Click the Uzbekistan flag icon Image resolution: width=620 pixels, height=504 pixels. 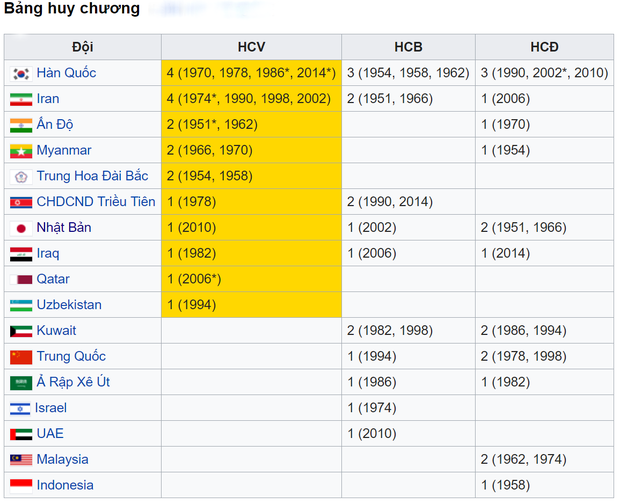coord(21,305)
